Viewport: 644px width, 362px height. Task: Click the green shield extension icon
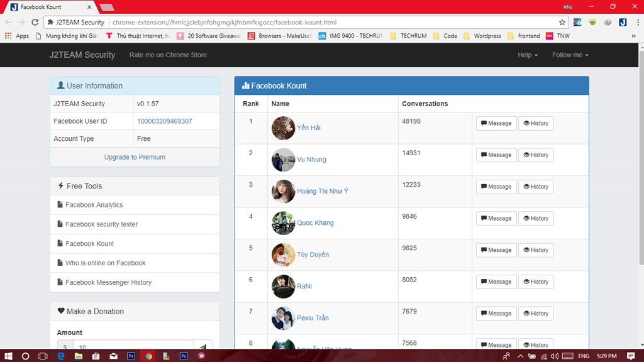(592, 22)
